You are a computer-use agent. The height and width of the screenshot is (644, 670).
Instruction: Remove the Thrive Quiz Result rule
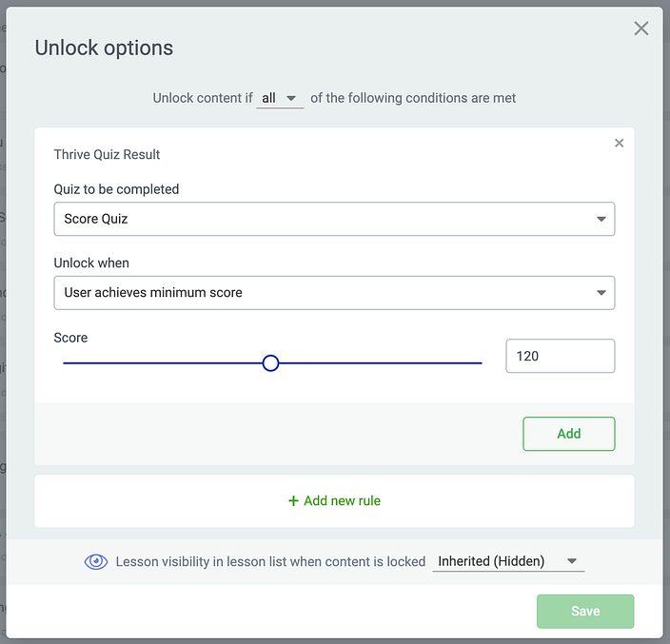(619, 143)
